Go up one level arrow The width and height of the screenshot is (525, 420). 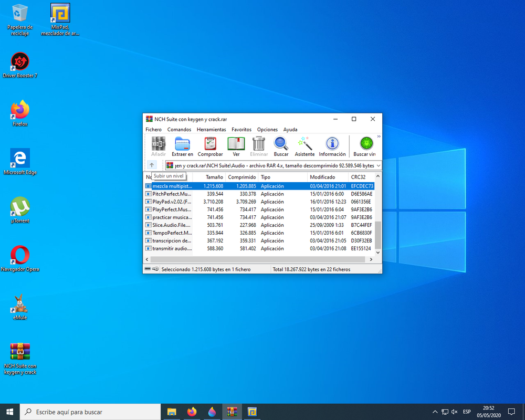tap(152, 165)
